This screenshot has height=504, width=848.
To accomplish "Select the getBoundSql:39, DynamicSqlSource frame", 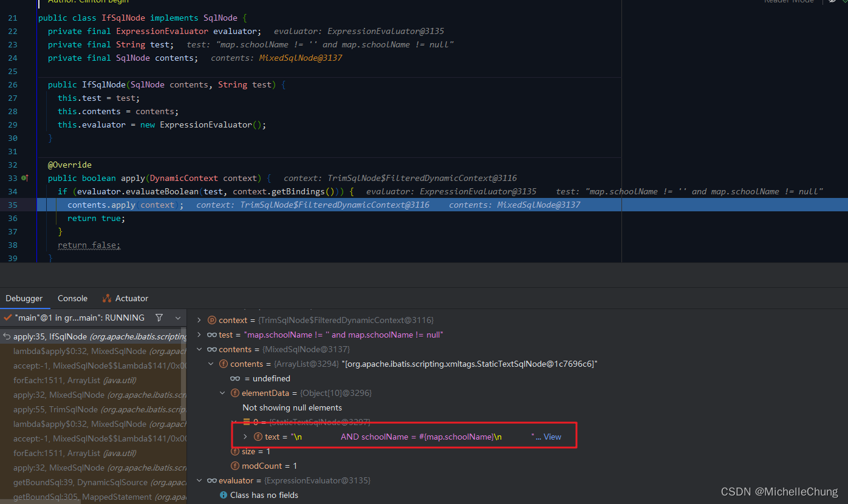I will [x=94, y=482].
